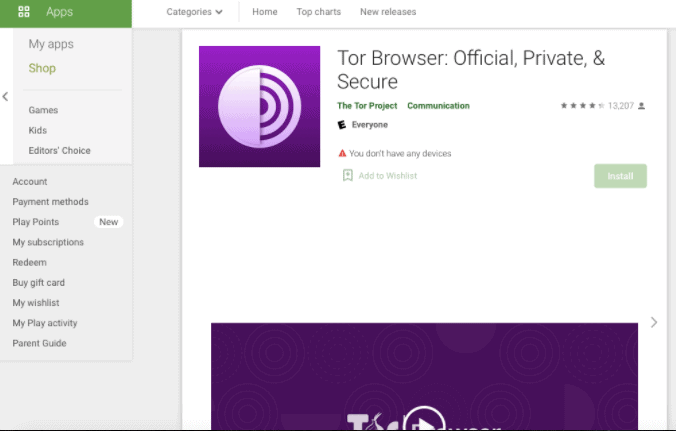
Task: Open Editors' Choice section
Action: coord(59,150)
